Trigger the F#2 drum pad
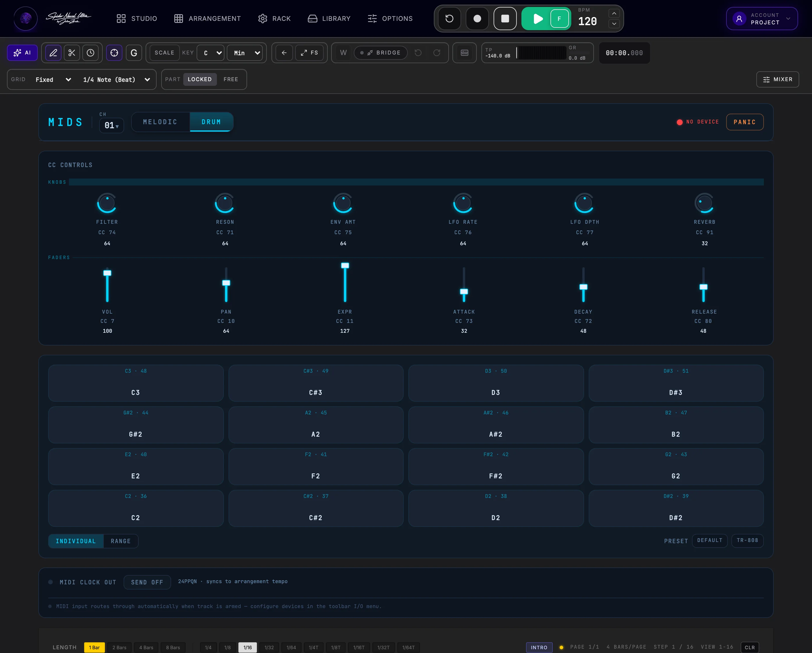The width and height of the screenshot is (812, 653). pos(496,467)
